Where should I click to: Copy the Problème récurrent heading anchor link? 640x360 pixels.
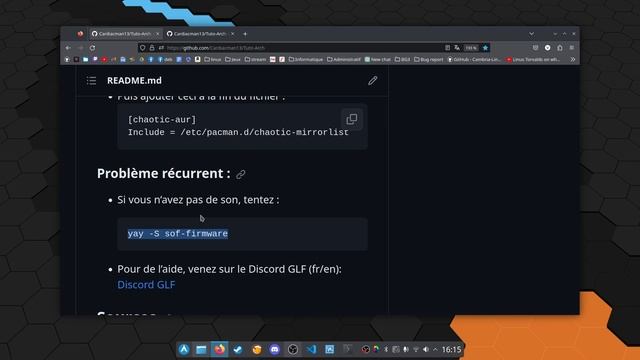[x=241, y=174]
